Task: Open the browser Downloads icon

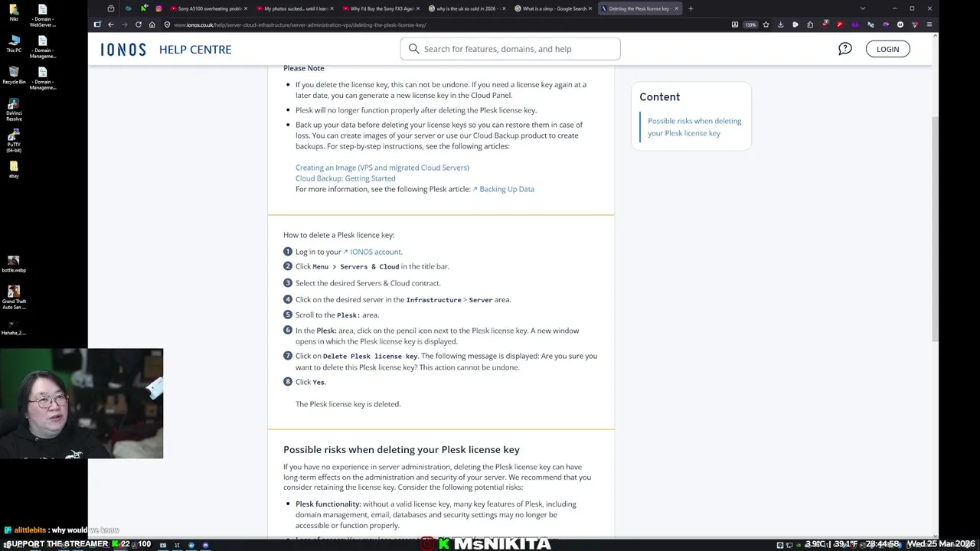Action: (780, 24)
